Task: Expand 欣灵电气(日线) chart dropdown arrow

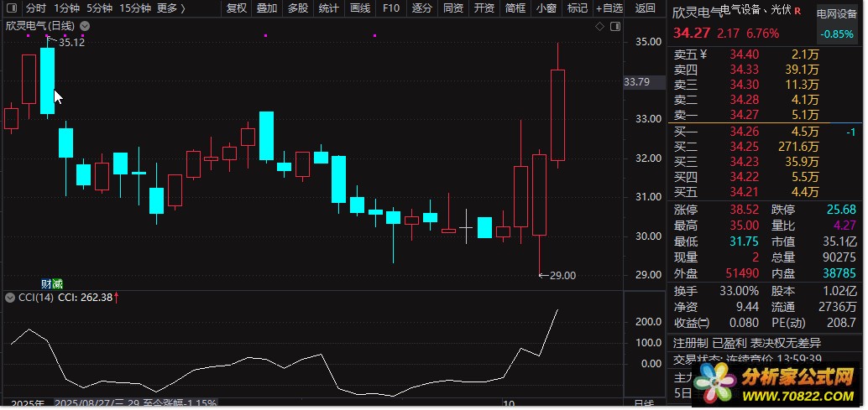Action: 85,26
